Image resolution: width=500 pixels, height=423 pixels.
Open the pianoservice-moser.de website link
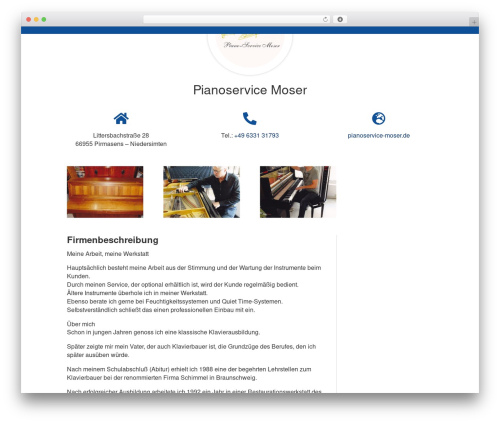(x=379, y=135)
